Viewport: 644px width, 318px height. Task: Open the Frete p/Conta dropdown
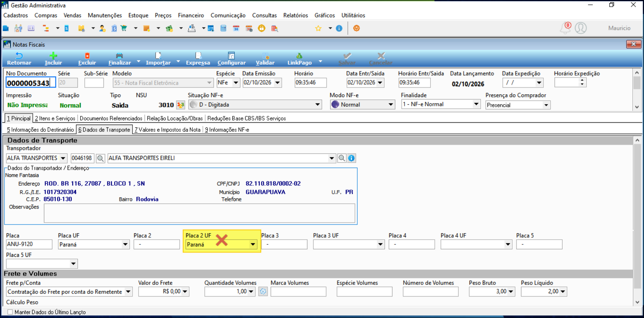128,292
